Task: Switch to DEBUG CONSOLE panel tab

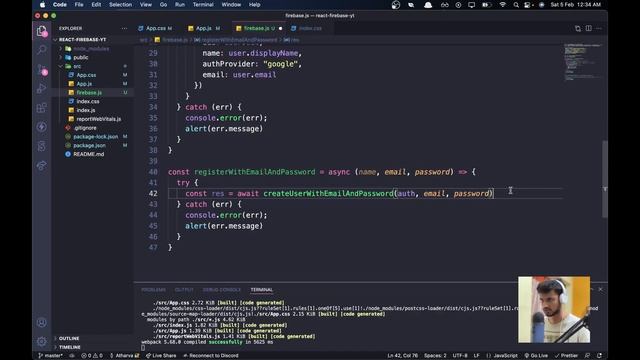Action: click(222, 289)
